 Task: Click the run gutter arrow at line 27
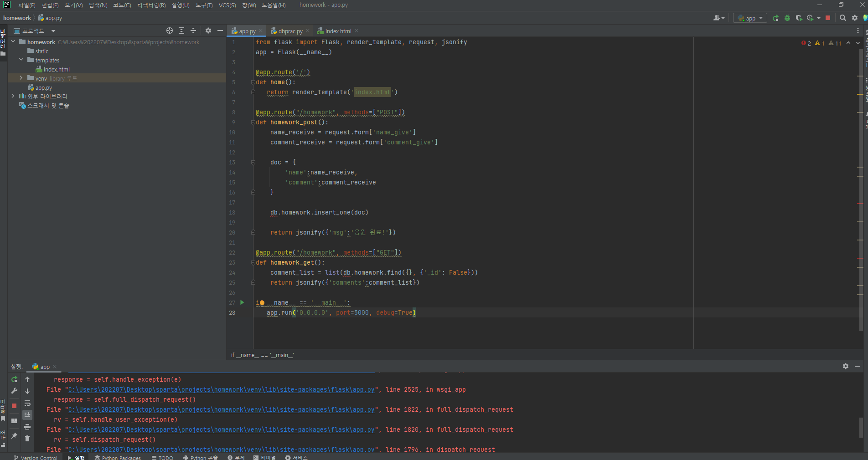coord(242,302)
